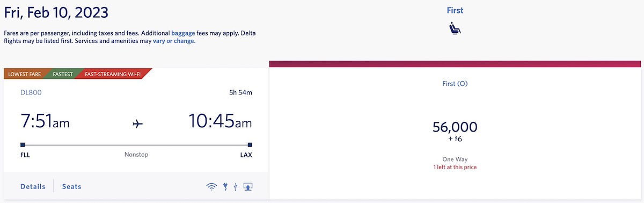Click the DL800 flight number

tap(31, 92)
